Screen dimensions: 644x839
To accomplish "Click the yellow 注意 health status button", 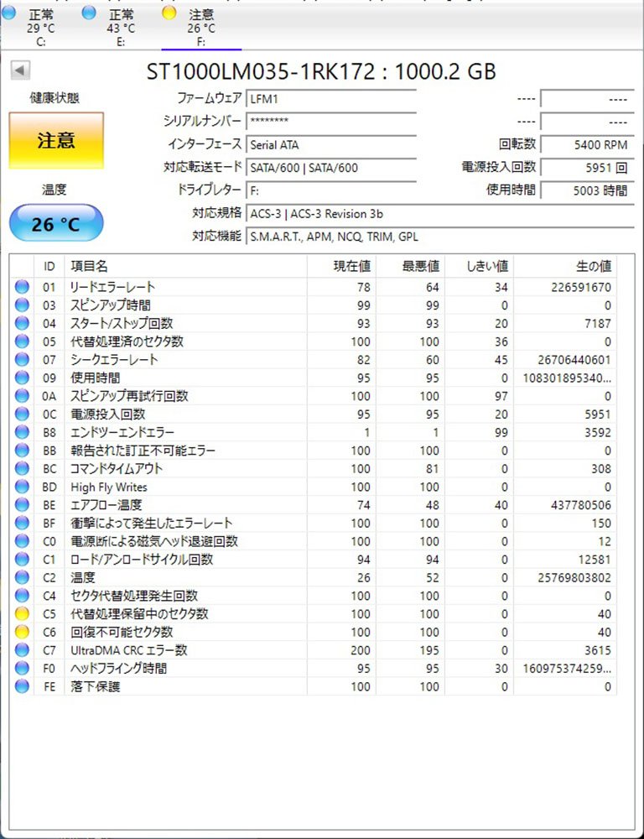I will (x=56, y=140).
